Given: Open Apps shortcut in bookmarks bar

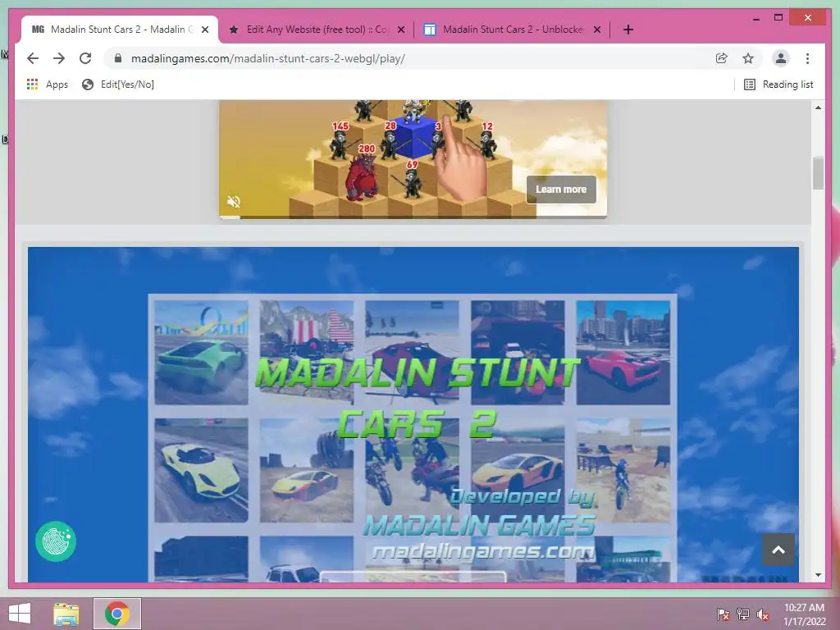Looking at the screenshot, I should (x=47, y=84).
